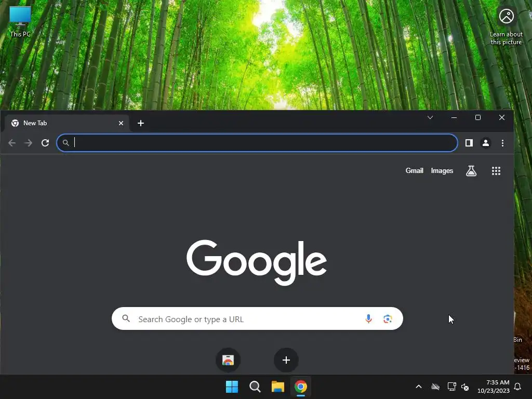Expand Chrome tab search chevron
The width and height of the screenshot is (532, 399).
click(430, 117)
